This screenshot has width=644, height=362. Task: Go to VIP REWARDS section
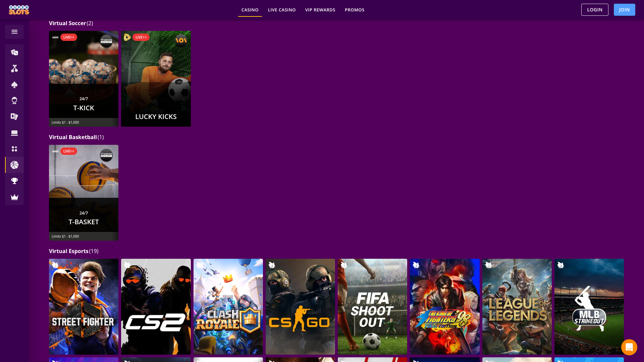coord(320,10)
